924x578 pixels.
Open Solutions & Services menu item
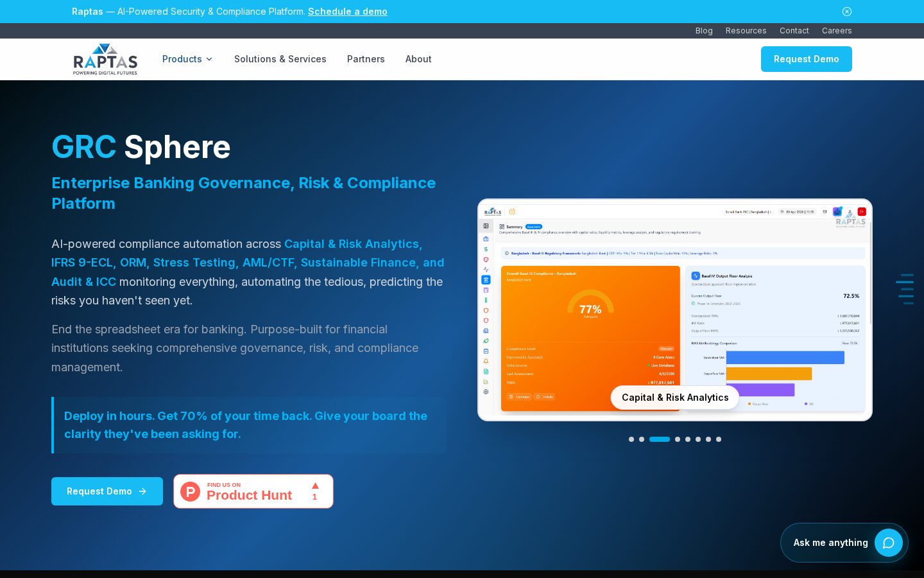click(280, 59)
